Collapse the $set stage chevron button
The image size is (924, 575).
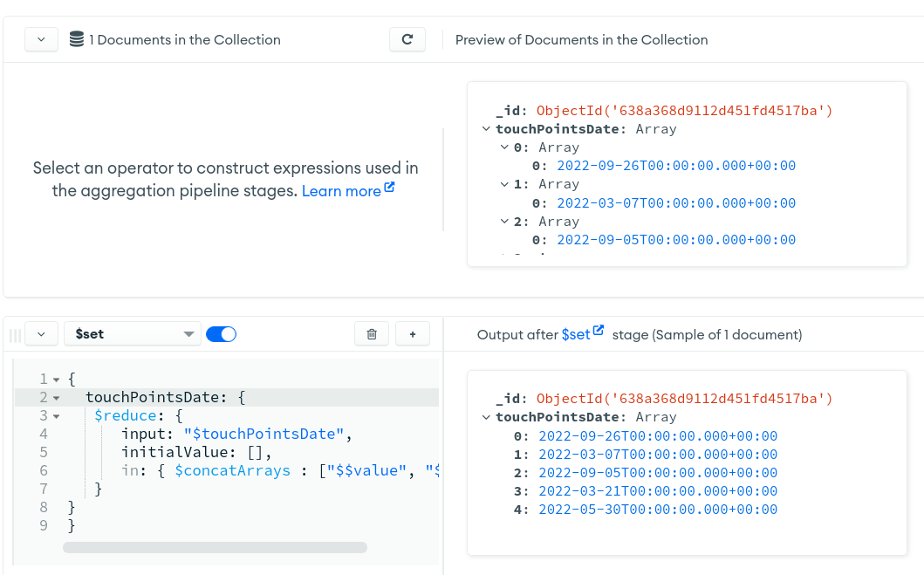pos(41,334)
